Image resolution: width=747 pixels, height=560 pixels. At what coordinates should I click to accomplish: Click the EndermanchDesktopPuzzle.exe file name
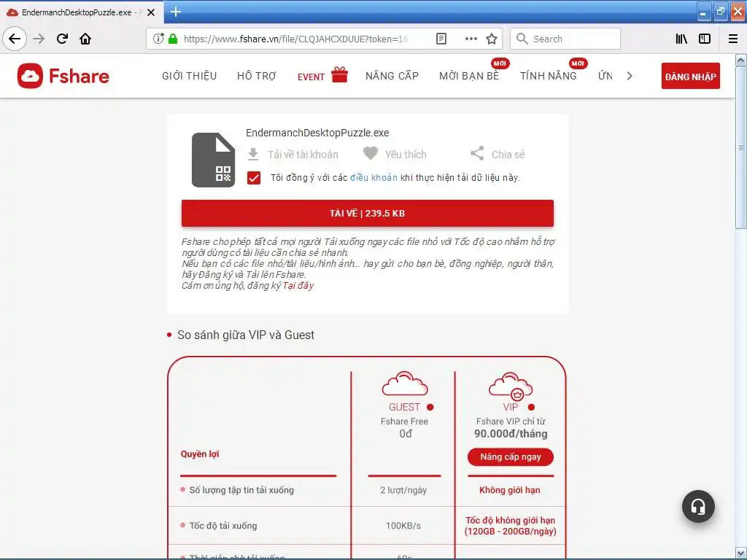click(317, 133)
